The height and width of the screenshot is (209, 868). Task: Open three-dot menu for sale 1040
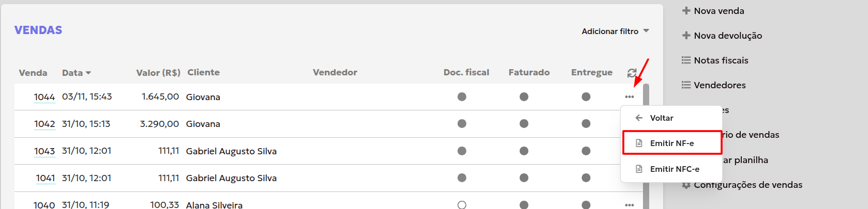click(629, 205)
